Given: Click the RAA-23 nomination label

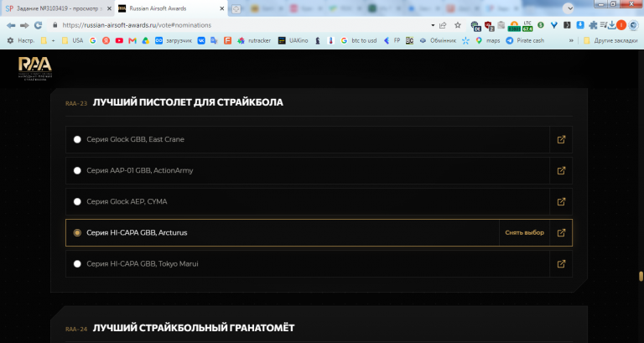Looking at the screenshot, I should pos(76,103).
